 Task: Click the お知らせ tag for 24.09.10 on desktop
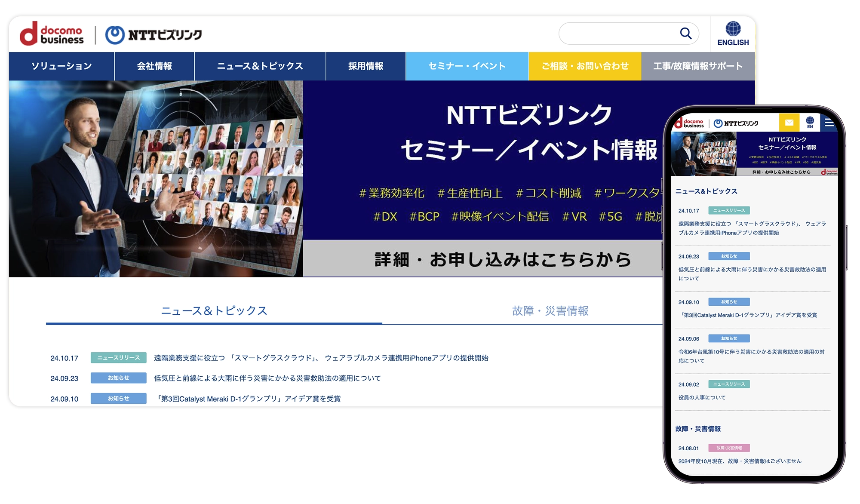click(118, 399)
